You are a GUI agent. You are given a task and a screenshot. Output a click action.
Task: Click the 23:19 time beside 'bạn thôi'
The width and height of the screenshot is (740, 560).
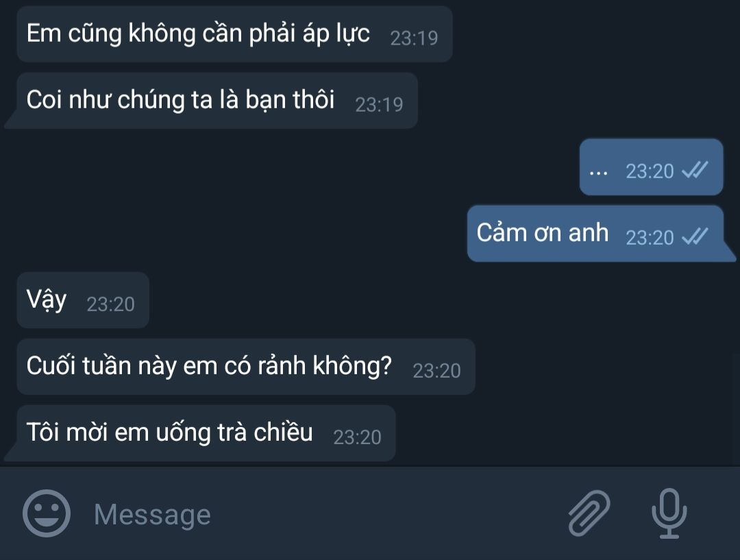(379, 105)
